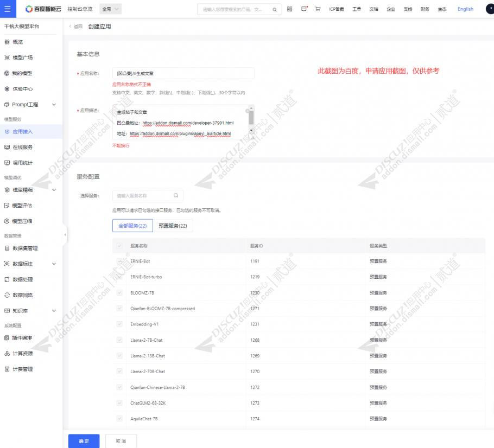The width and height of the screenshot is (494, 448).
Task: Click the 体验中心 icon in sidebar
Action: (7, 89)
